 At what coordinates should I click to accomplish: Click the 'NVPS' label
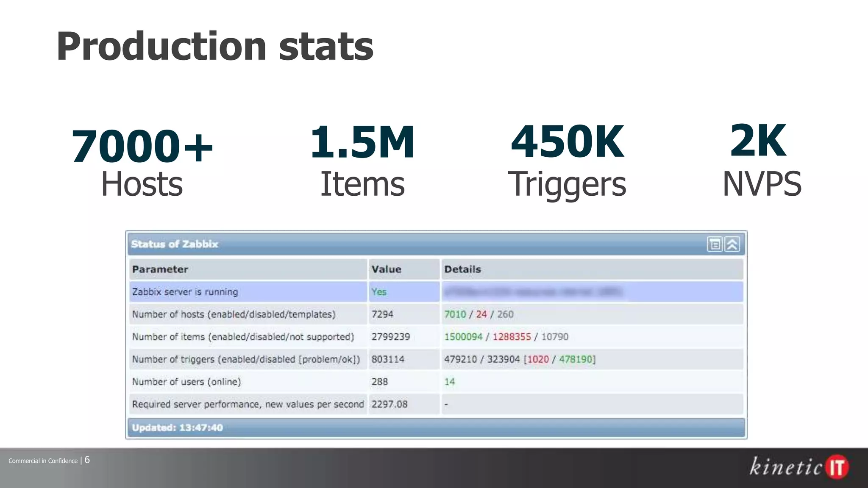click(762, 184)
